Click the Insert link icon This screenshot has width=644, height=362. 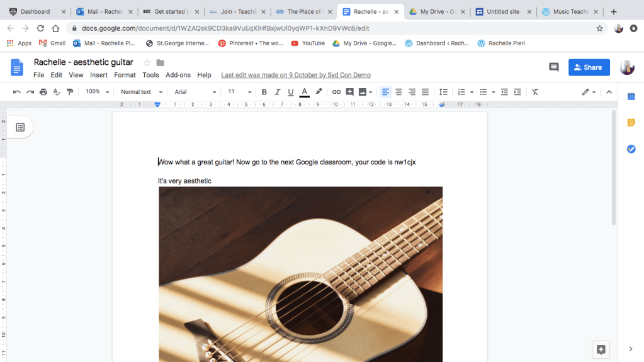click(x=336, y=92)
